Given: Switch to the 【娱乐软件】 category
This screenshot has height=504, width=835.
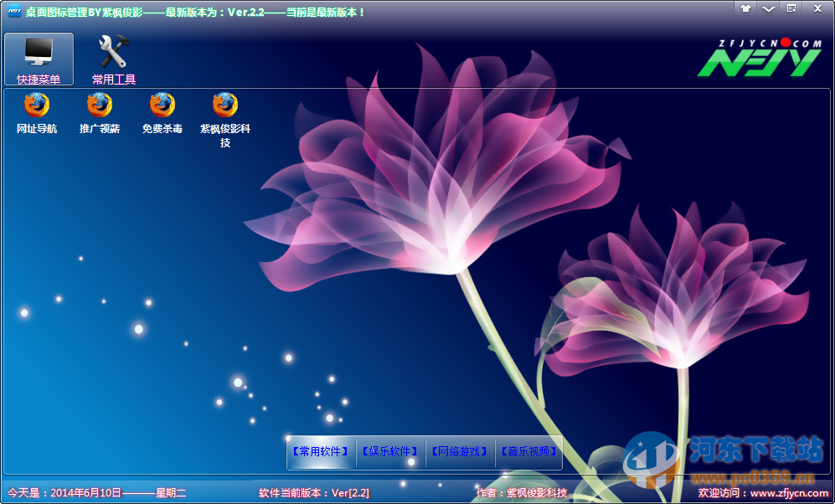Looking at the screenshot, I should pos(389,452).
